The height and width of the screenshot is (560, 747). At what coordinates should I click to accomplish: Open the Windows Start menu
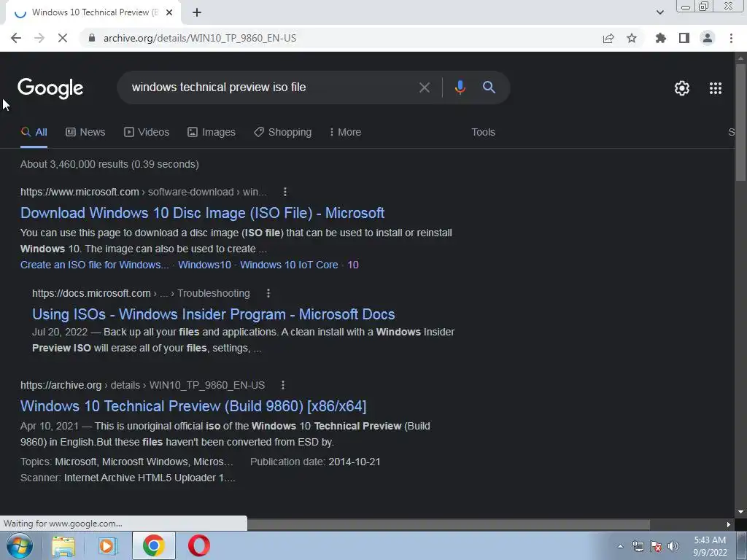20,545
